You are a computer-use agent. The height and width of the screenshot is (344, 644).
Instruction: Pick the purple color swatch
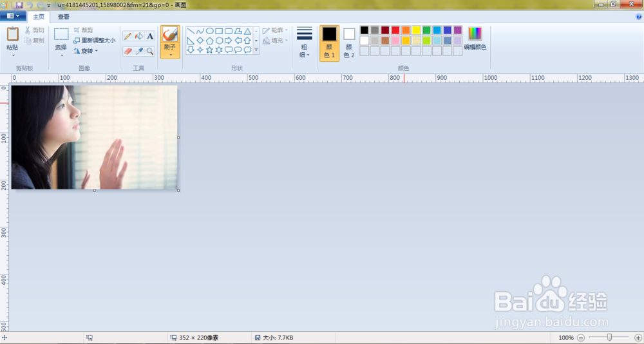coord(457,30)
